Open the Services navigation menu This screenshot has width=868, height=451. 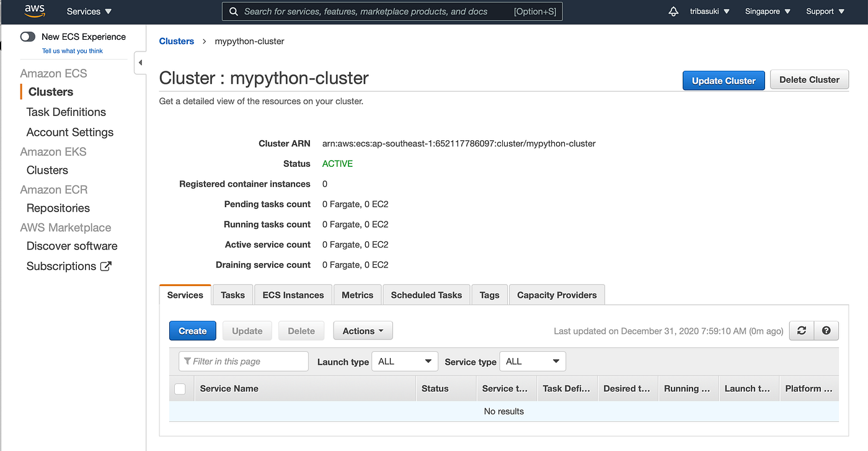[x=88, y=11]
